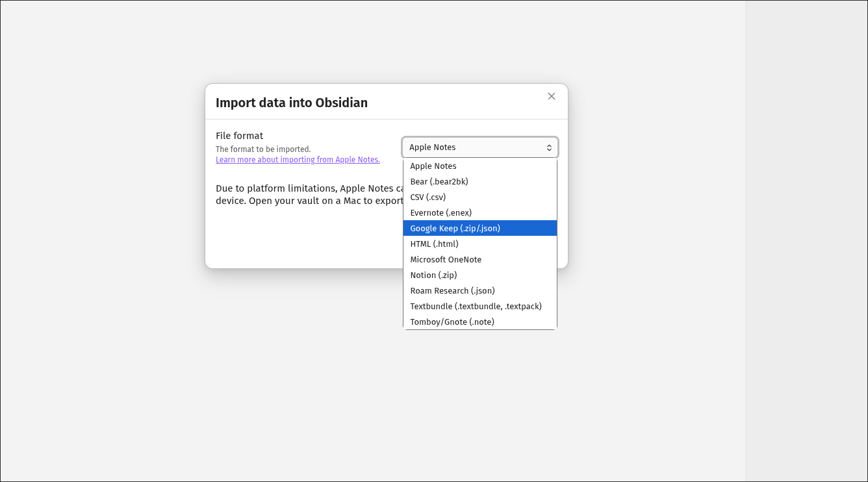Pick CSV (.csv) from the list
Image resolution: width=868 pixels, height=482 pixels.
coord(480,197)
